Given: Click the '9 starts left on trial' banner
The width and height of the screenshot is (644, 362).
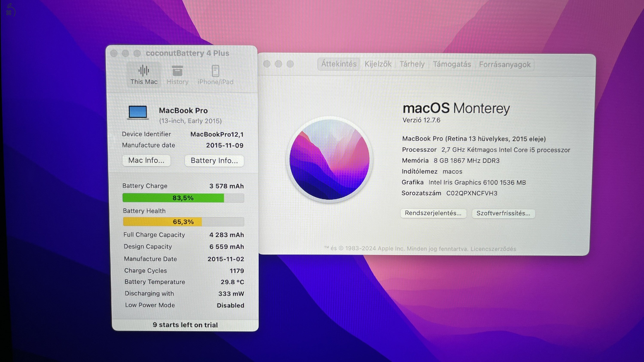Looking at the screenshot, I should coord(185,325).
